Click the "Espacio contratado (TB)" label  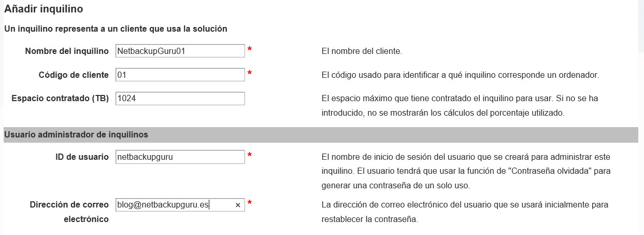coord(60,99)
